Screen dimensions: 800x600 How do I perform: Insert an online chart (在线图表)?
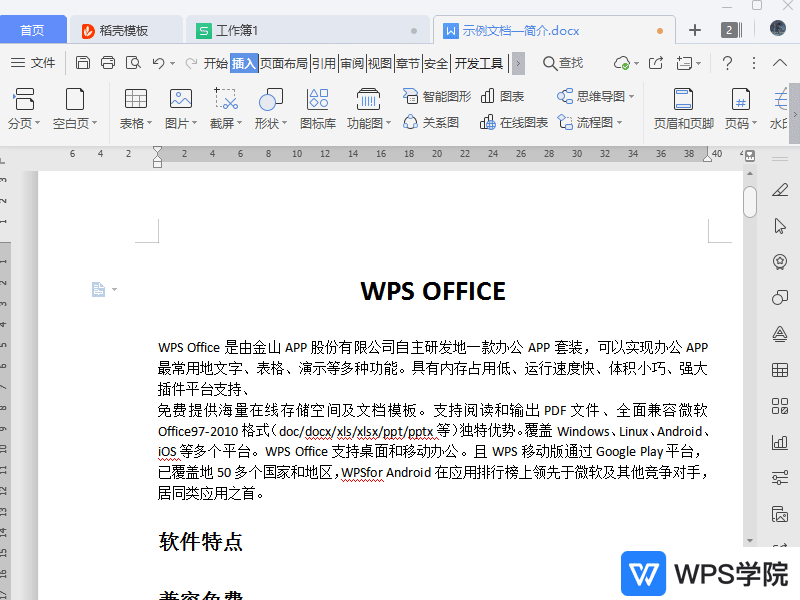[512, 122]
